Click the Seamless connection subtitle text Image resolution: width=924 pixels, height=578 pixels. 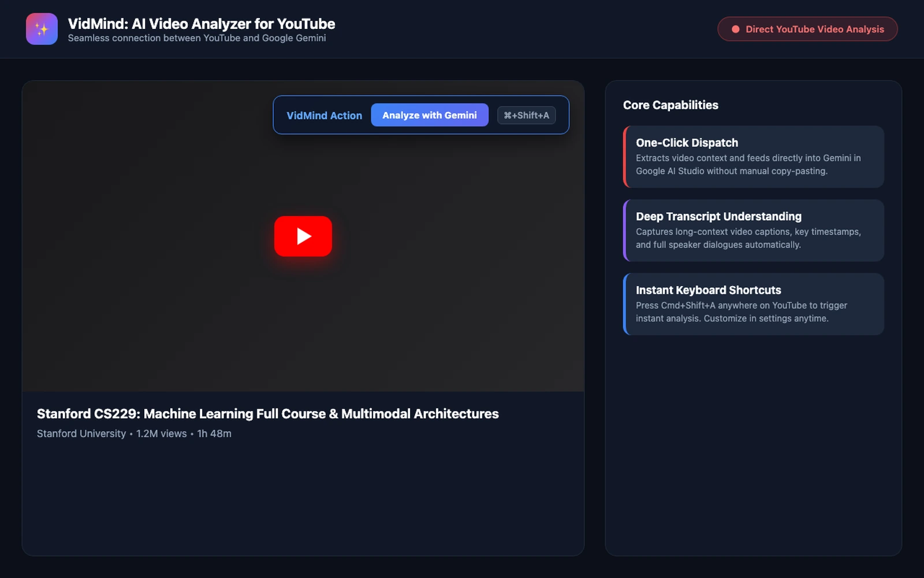[197, 38]
